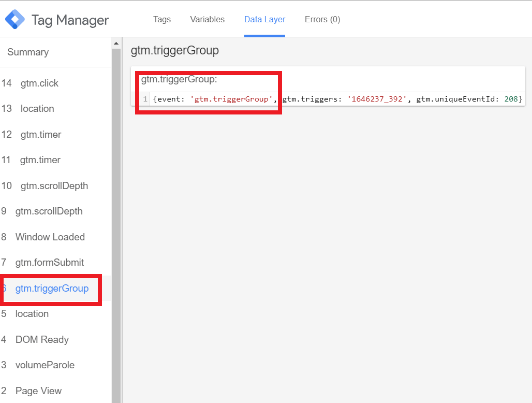Select event 6 gtm.triggerGroup
This screenshot has width=532, height=403.
point(55,288)
